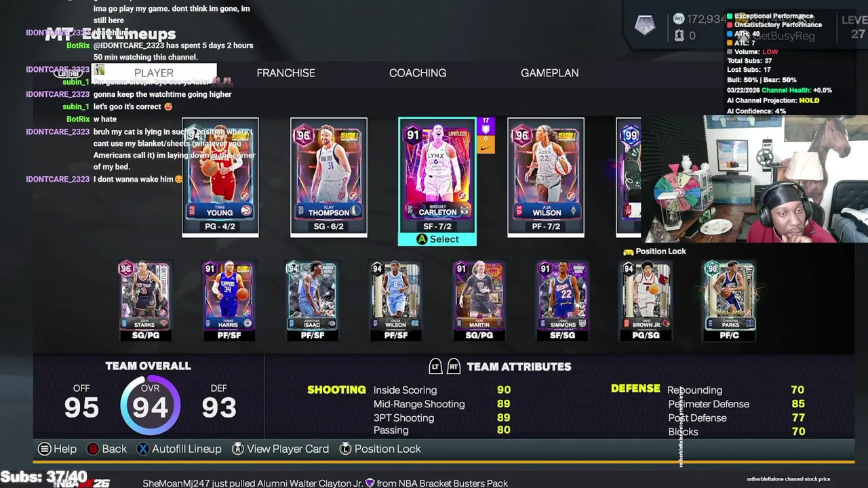Click the Perimeter Defense 85 attribute
This screenshot has height=488, width=868.
736,404
